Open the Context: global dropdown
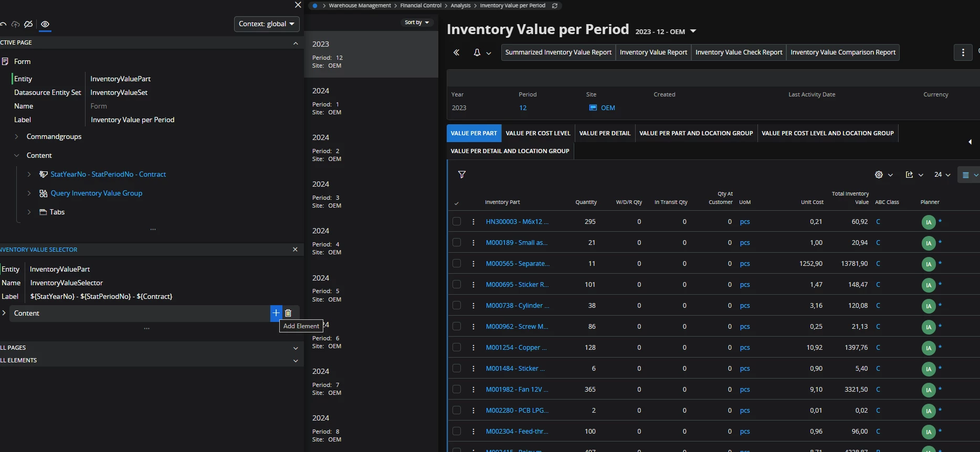This screenshot has height=452, width=980. pyautogui.click(x=267, y=24)
